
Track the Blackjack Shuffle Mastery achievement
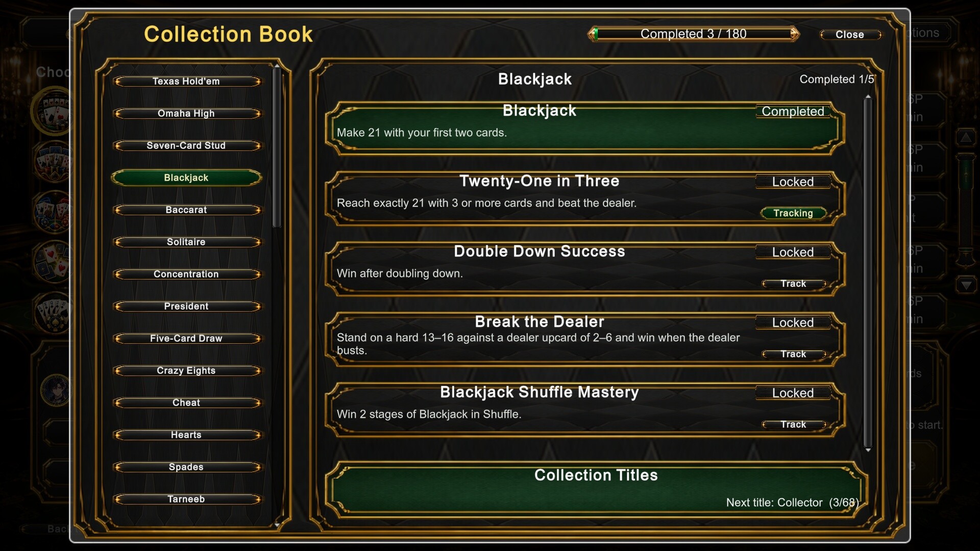793,424
